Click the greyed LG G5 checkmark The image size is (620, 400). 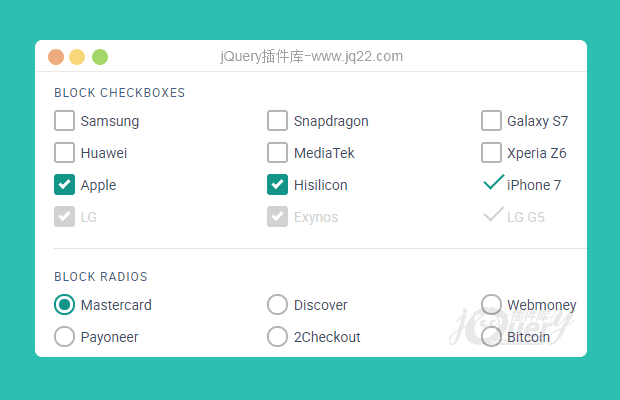[493, 215]
